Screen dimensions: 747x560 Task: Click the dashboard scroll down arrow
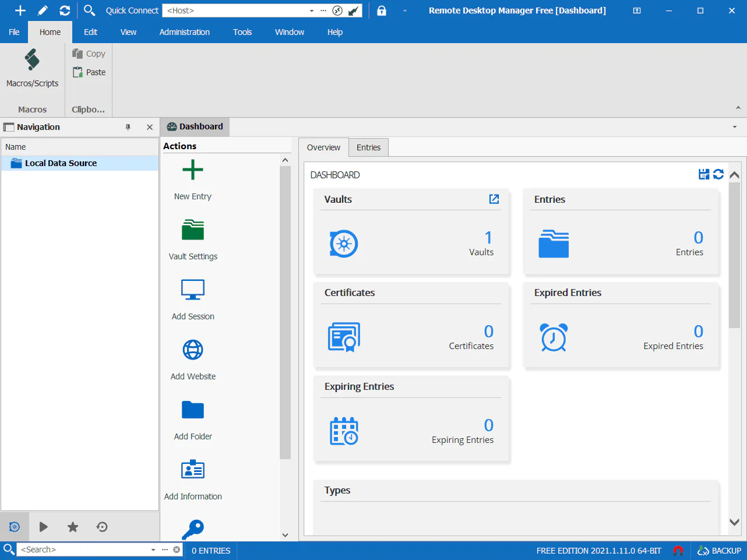[734, 522]
